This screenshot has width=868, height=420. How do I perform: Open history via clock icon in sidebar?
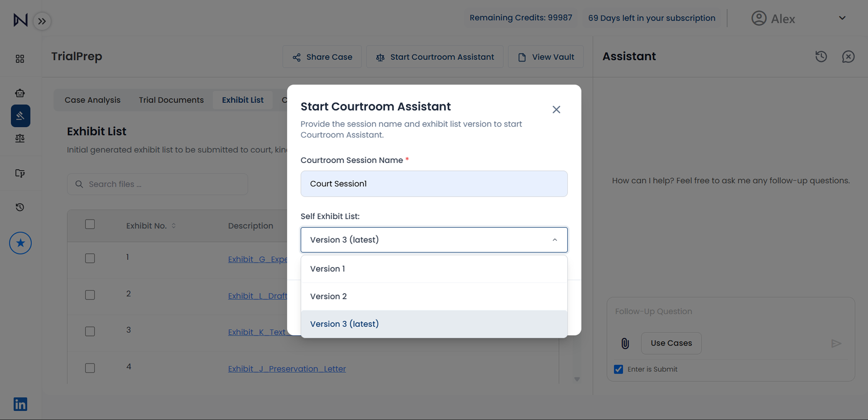20,207
